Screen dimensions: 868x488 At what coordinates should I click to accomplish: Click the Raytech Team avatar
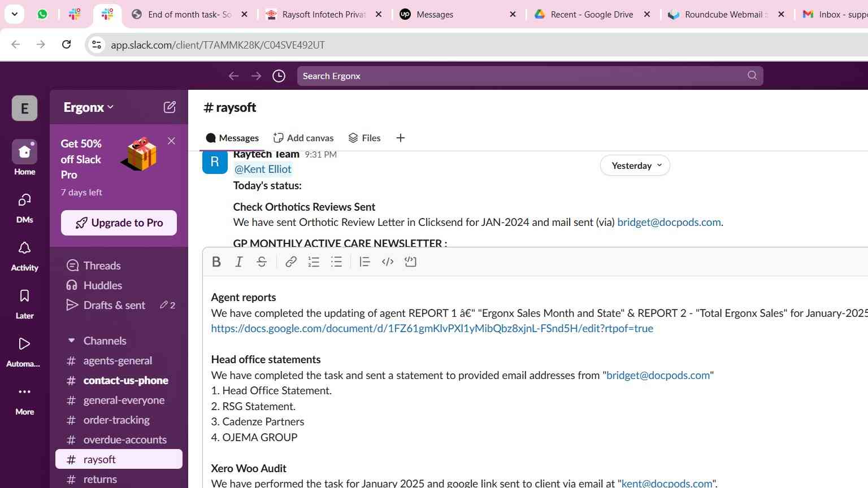coord(215,162)
